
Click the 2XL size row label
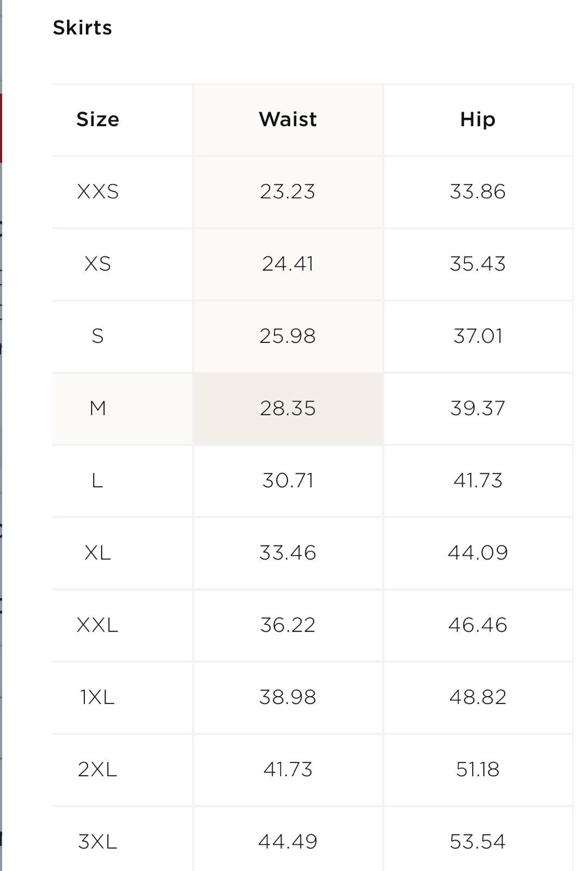coord(97,770)
